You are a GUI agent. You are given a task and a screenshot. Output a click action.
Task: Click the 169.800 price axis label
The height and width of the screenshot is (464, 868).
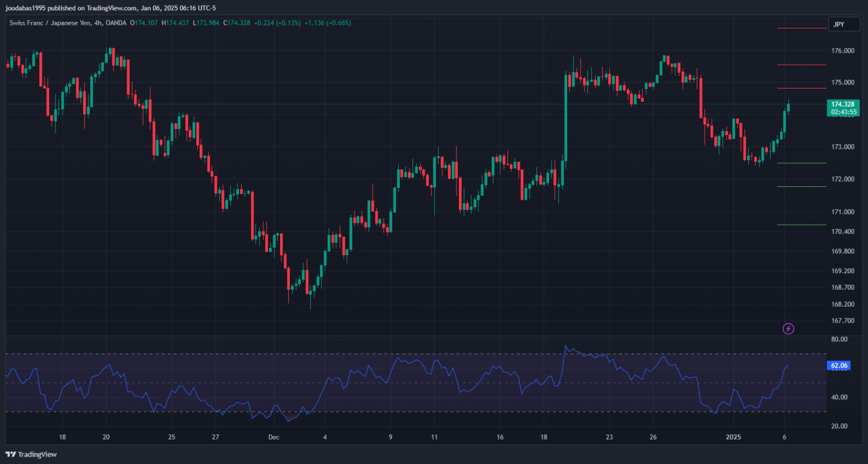tap(843, 252)
